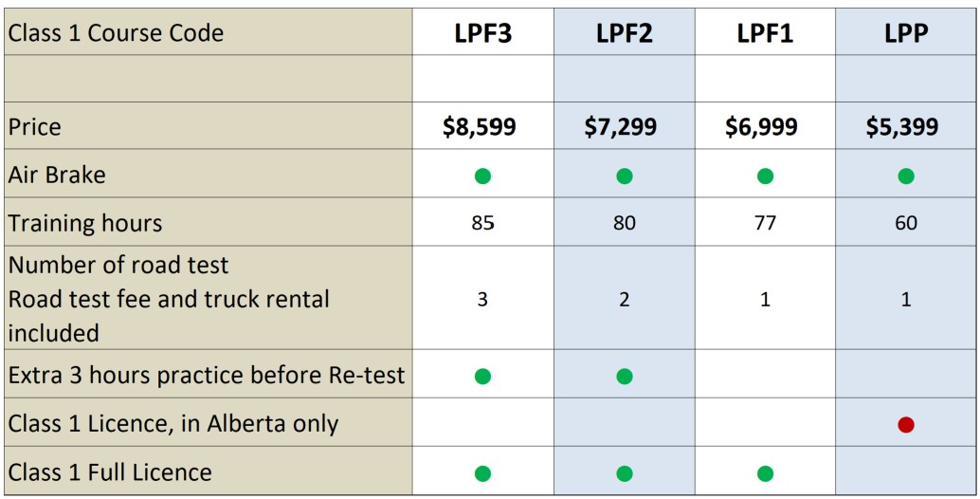Click the Training hours row label
This screenshot has width=980, height=499.
[85, 223]
